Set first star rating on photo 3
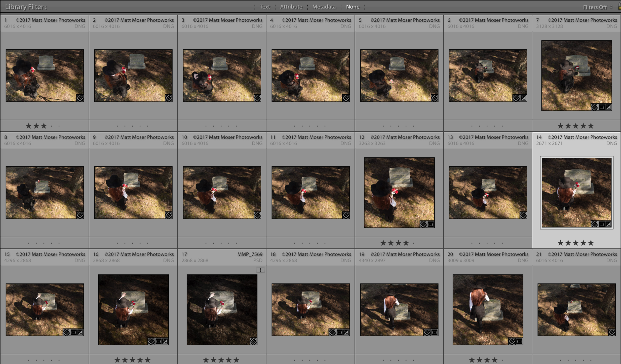 tap(206, 126)
